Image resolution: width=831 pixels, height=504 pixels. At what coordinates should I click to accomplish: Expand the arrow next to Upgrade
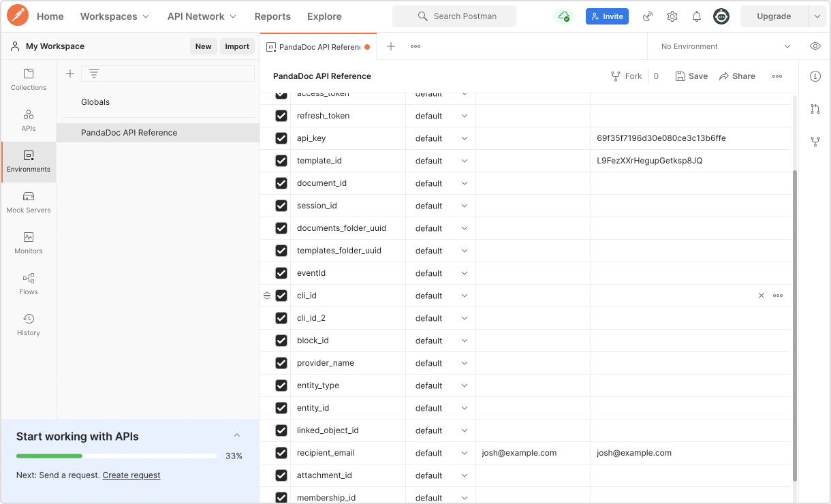(x=817, y=16)
